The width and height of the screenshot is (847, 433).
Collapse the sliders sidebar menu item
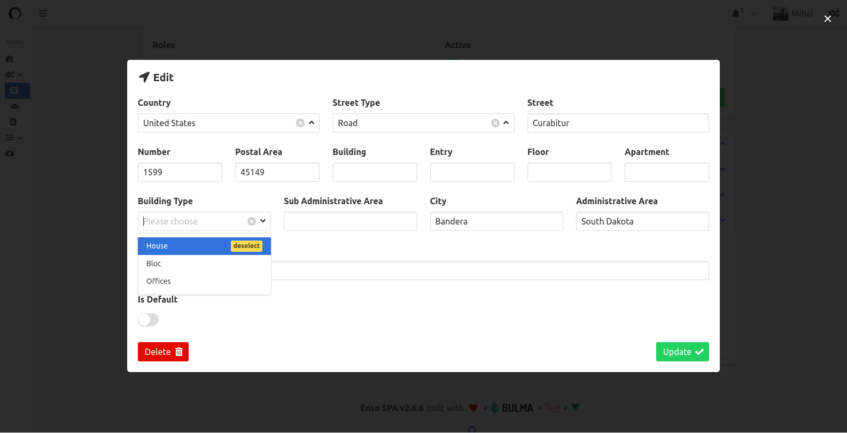point(14,138)
